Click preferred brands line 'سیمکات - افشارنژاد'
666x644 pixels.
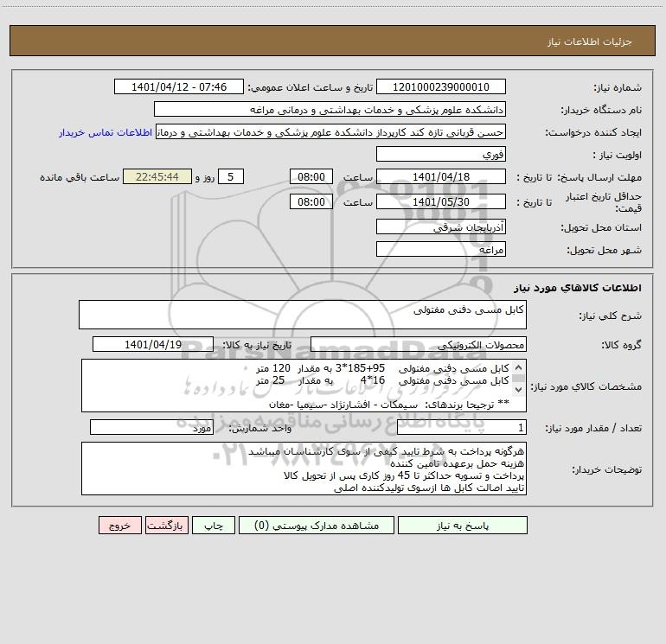pos(388,405)
